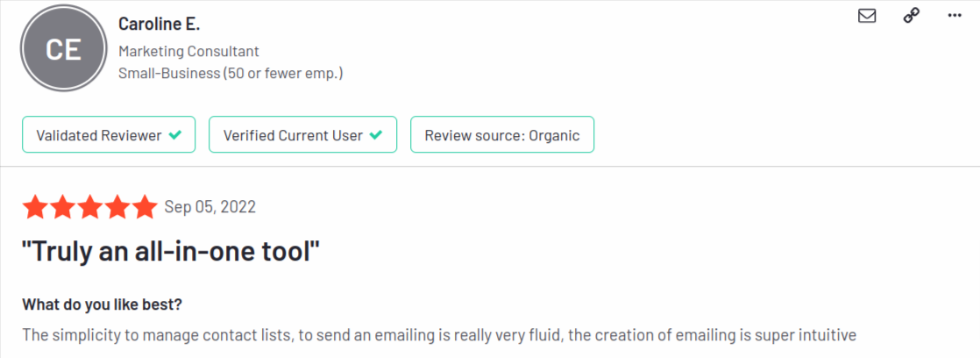Screen dimensions: 980x358
Task: Open the three-dot more options menu
Action: point(955,16)
